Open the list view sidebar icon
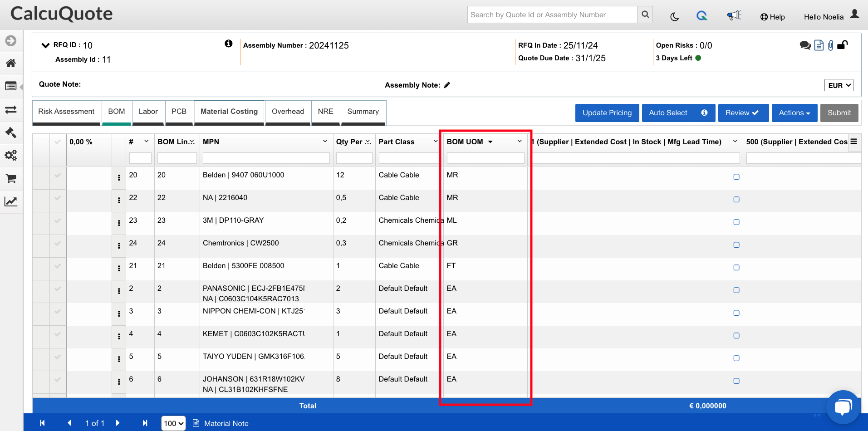Image resolution: width=868 pixels, height=431 pixels. (11, 86)
